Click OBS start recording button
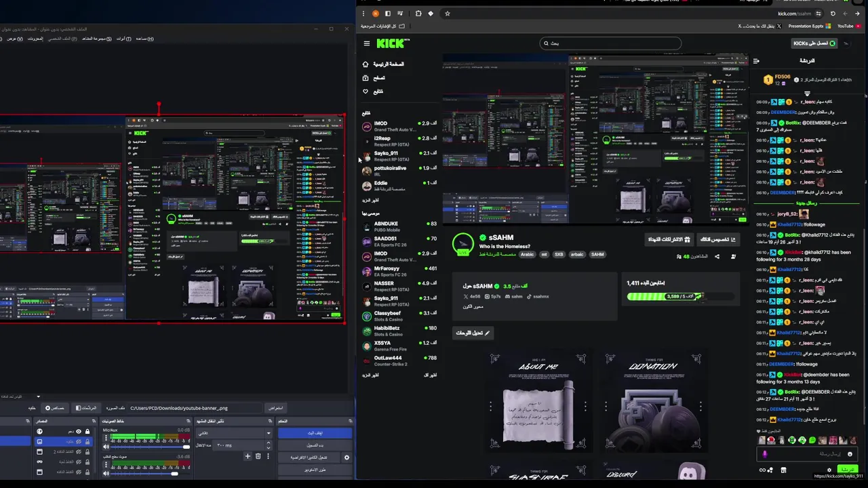Screen dimensions: 868x488 point(315,445)
